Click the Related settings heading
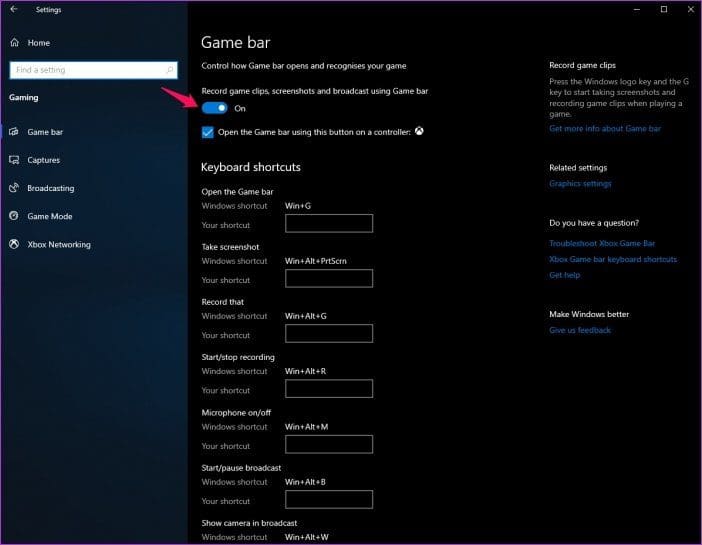Viewport: 702px width, 545px height. click(x=578, y=167)
